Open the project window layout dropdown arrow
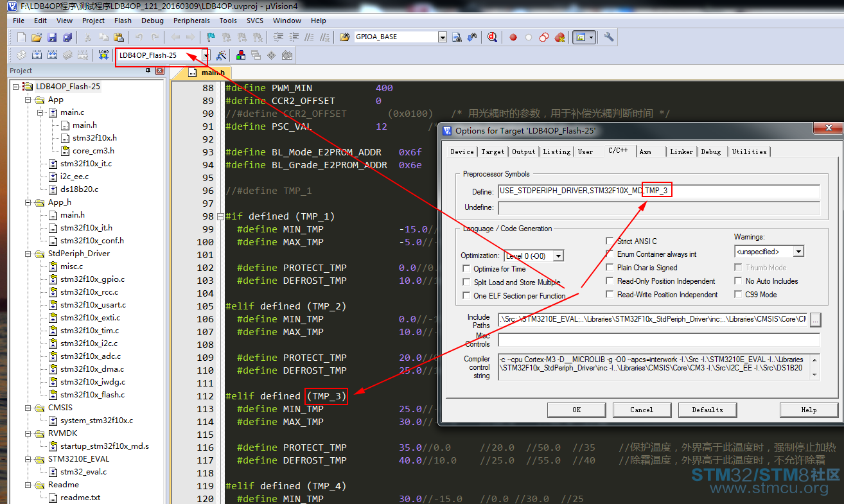This screenshot has width=844, height=504. click(592, 37)
